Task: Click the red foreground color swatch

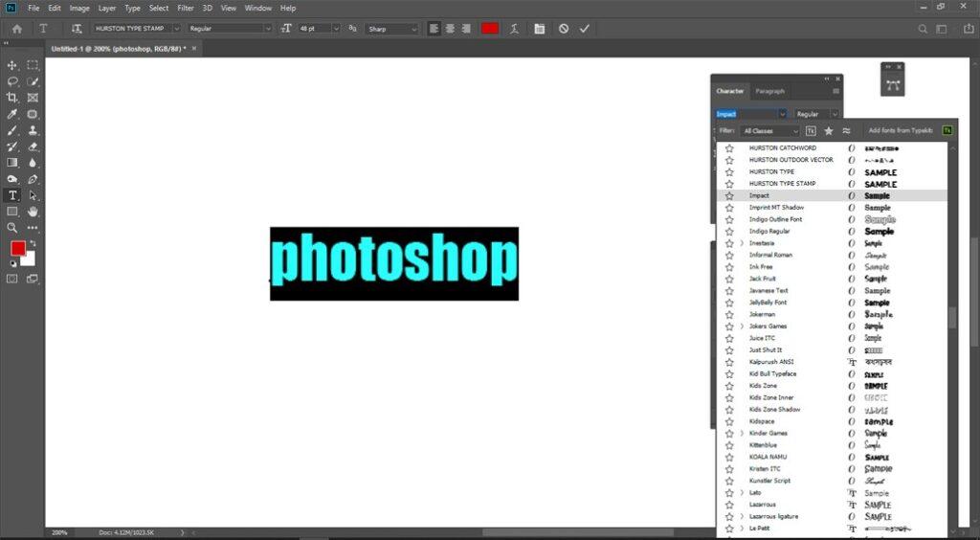Action: pyautogui.click(x=17, y=248)
